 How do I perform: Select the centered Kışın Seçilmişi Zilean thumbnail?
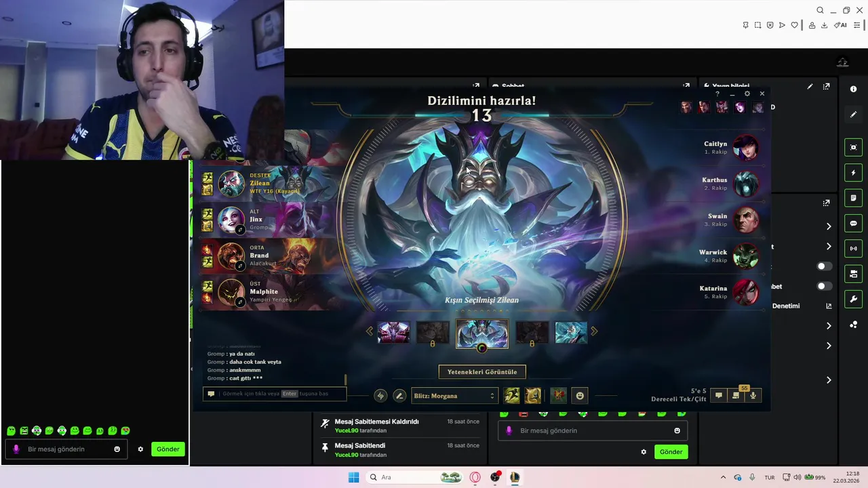482,333
